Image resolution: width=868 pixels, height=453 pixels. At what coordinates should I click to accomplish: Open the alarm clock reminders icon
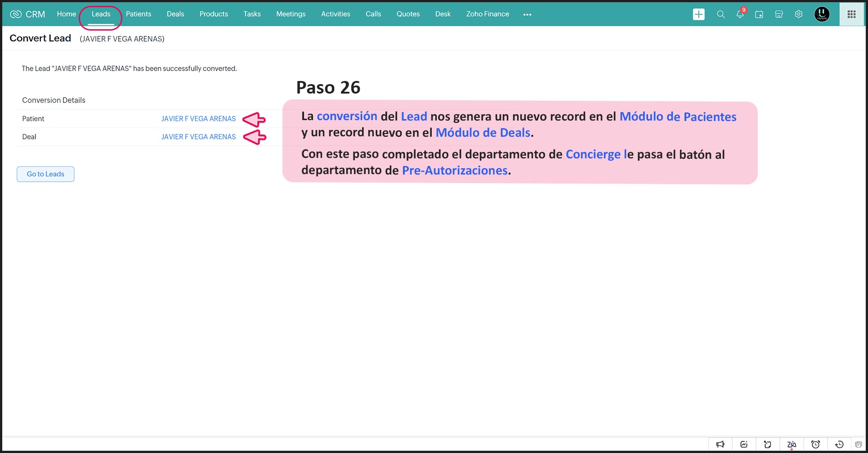815,444
